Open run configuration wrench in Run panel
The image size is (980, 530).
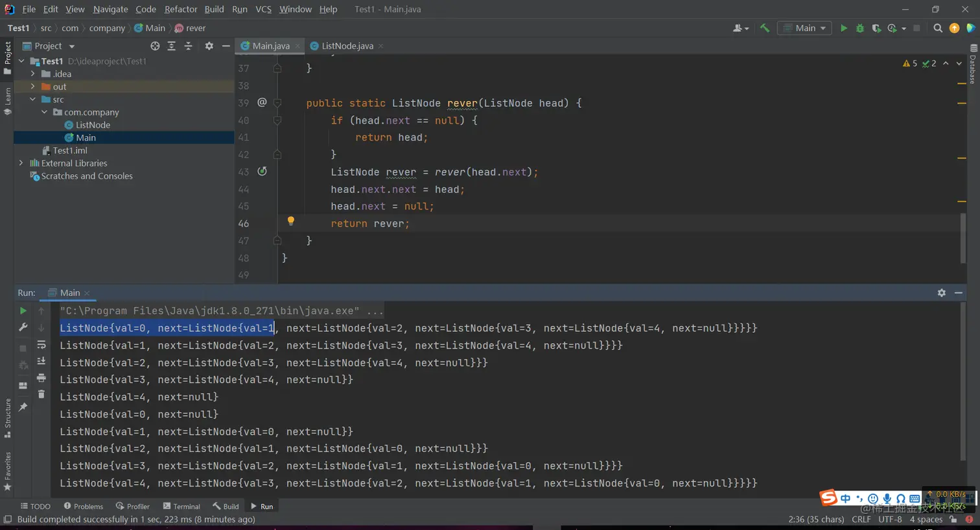[x=23, y=327]
